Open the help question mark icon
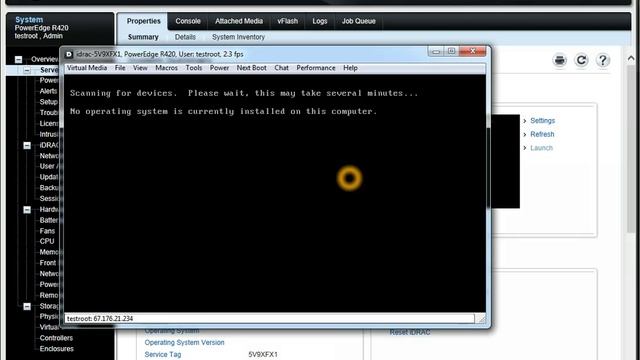 [x=602, y=60]
